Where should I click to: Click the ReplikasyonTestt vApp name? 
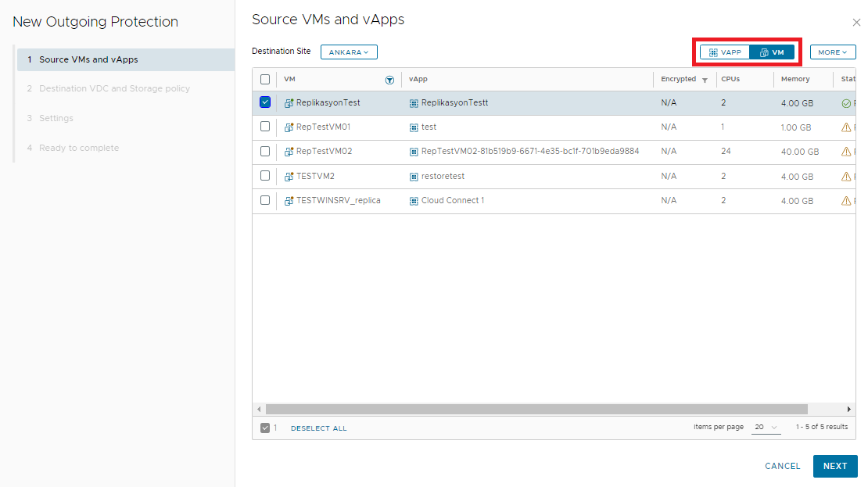[x=454, y=103]
